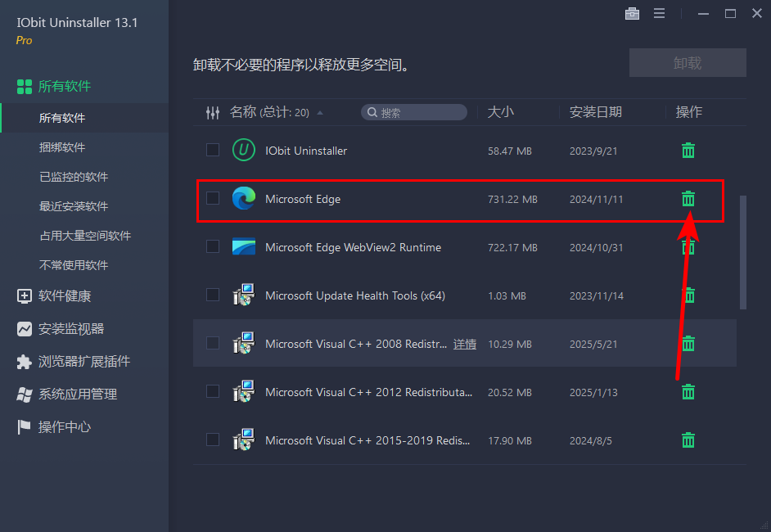This screenshot has height=532, width=771.
Task: Tick the Visual C++ 2012 Redistributable checkbox
Action: [x=213, y=391]
